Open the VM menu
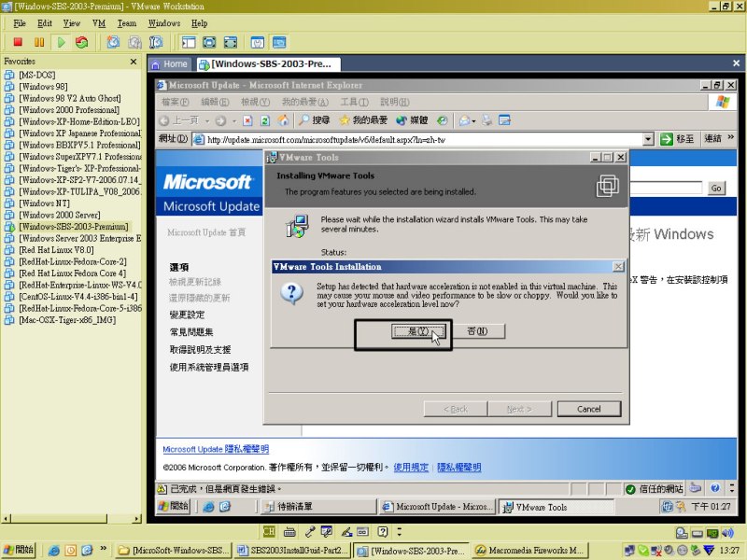 99,23
